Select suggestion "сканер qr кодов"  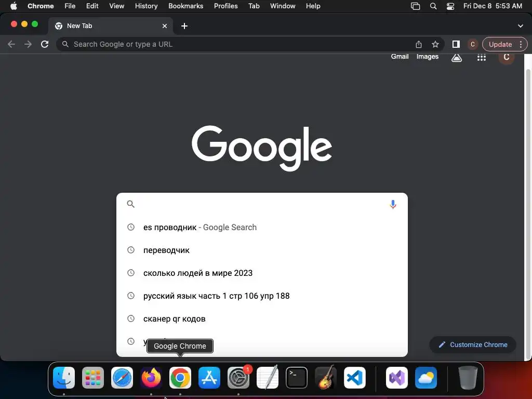pos(262,319)
